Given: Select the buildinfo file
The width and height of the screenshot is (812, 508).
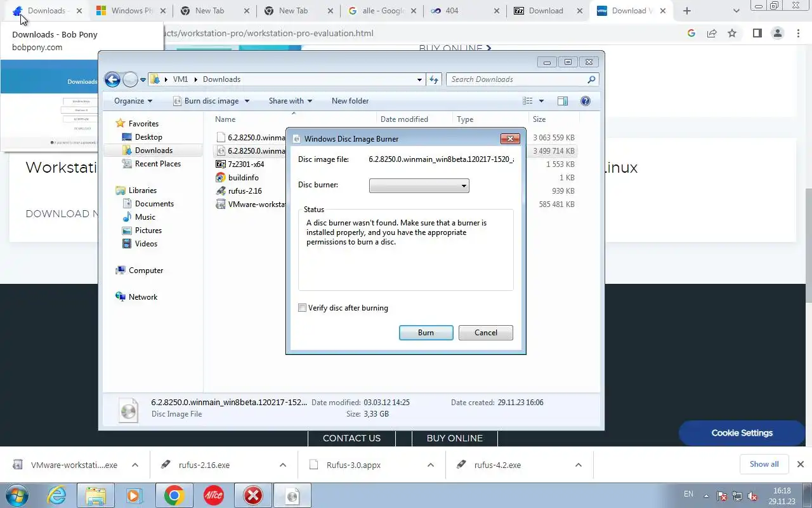Looking at the screenshot, I should 243,178.
